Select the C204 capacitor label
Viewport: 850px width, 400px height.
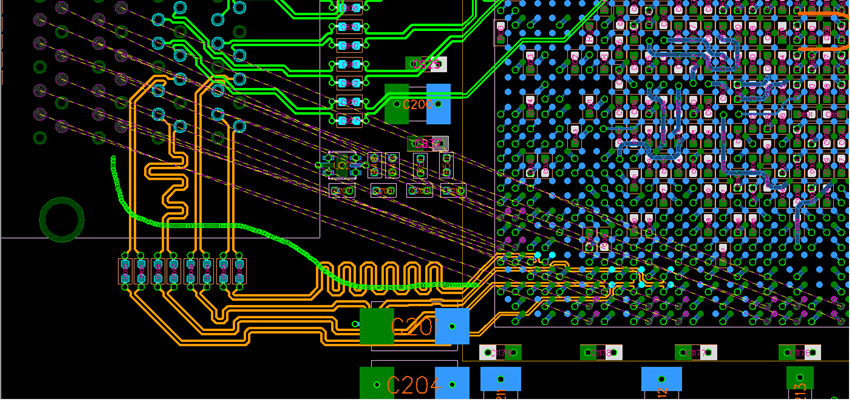tap(414, 385)
